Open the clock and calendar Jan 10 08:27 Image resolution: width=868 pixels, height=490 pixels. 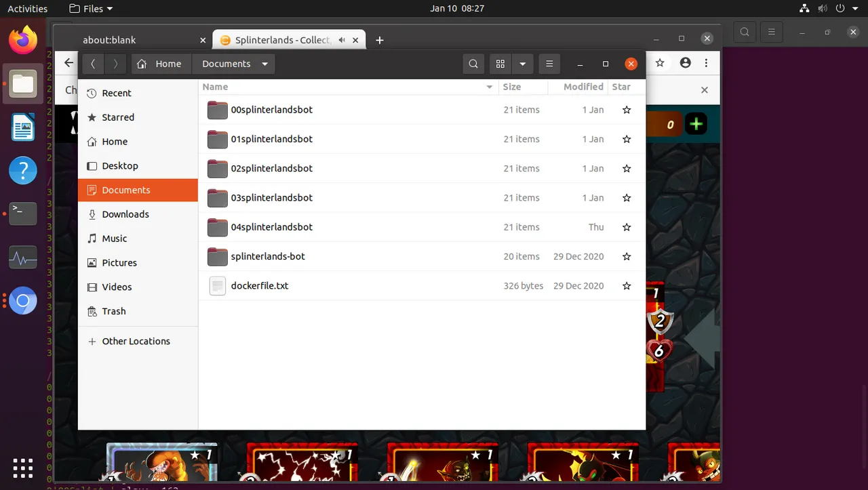click(457, 9)
